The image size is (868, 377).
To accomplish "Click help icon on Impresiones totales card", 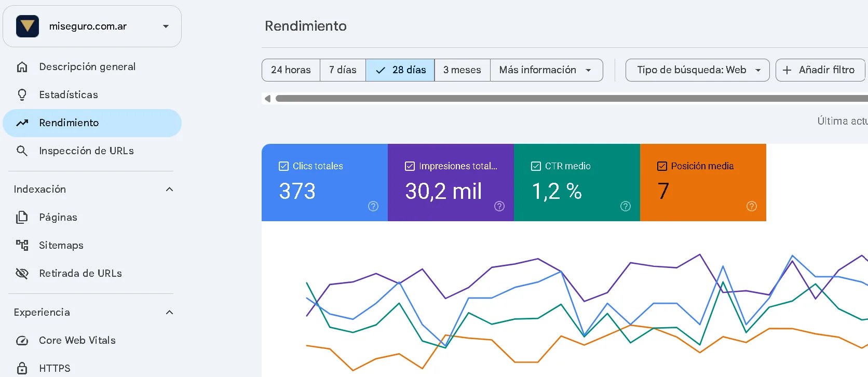I will 499,206.
